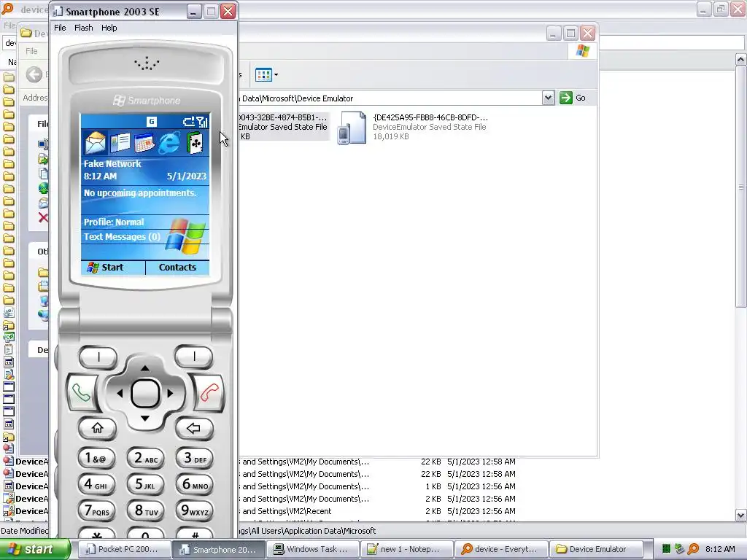Viewport: 747px width, 560px height.
Task: Click keypad key 9 WXYZ
Action: pyautogui.click(x=194, y=510)
